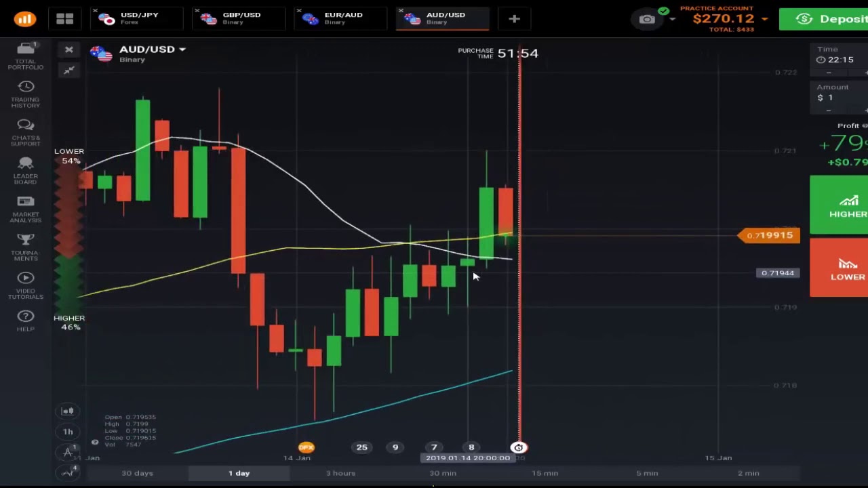Viewport: 868px width, 488px height.
Task: Click the TOTAL: $433 balance text
Action: (x=731, y=30)
